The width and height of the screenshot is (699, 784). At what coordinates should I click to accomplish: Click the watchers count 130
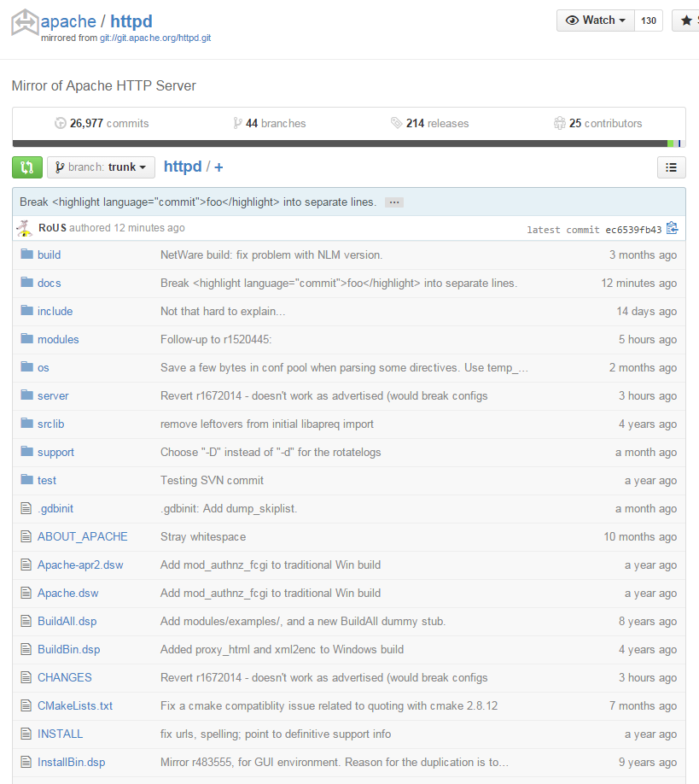coord(649,20)
